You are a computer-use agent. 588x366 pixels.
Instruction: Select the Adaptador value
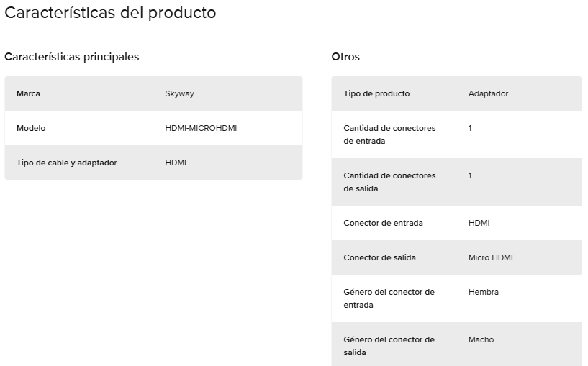click(x=488, y=93)
